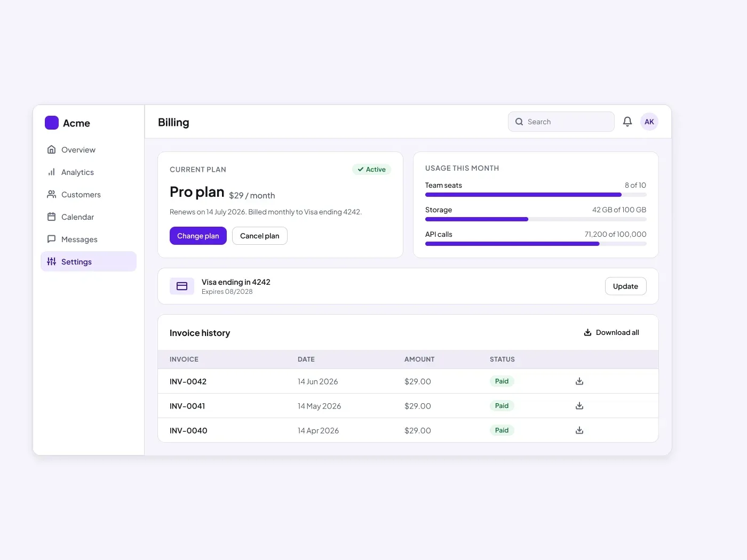Image resolution: width=747 pixels, height=560 pixels.
Task: Click the Paid badge for INV-0040
Action: coord(502,430)
